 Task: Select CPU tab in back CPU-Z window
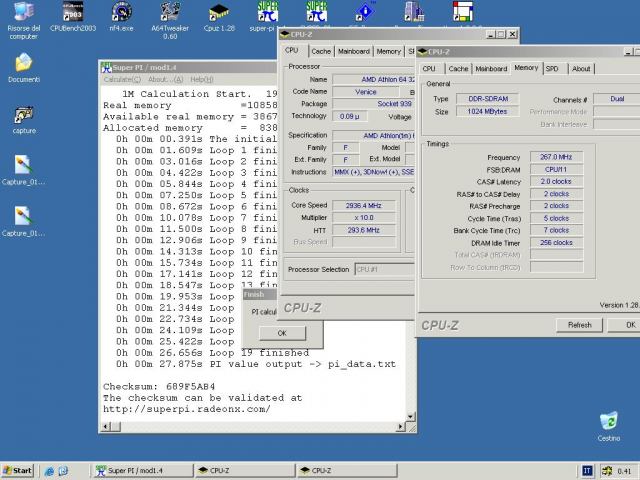[x=291, y=50]
